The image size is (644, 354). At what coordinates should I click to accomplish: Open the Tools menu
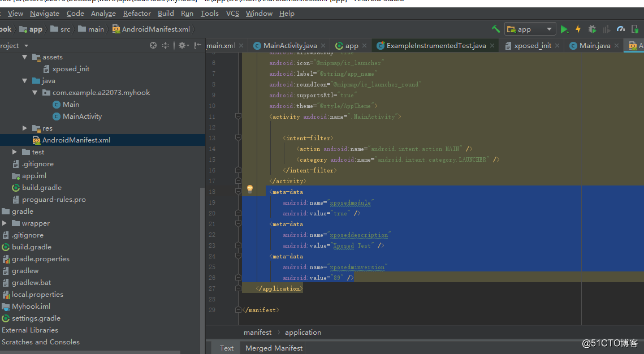pos(209,14)
